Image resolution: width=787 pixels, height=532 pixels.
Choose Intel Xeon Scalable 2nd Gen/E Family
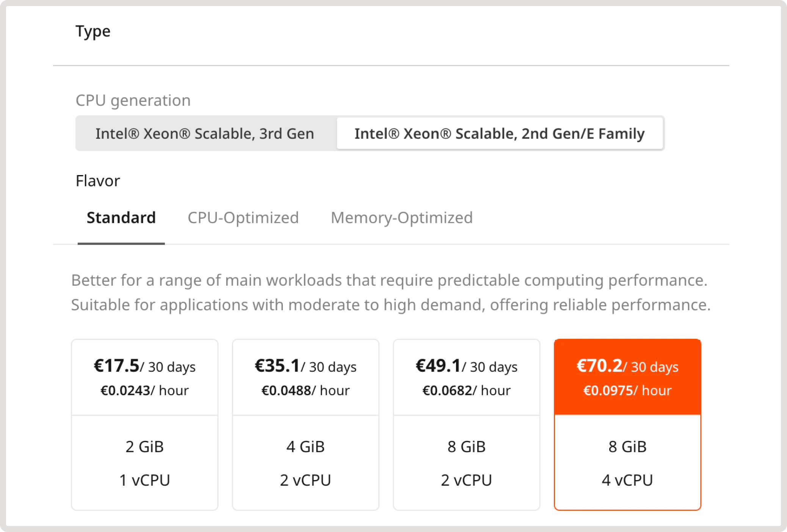499,134
